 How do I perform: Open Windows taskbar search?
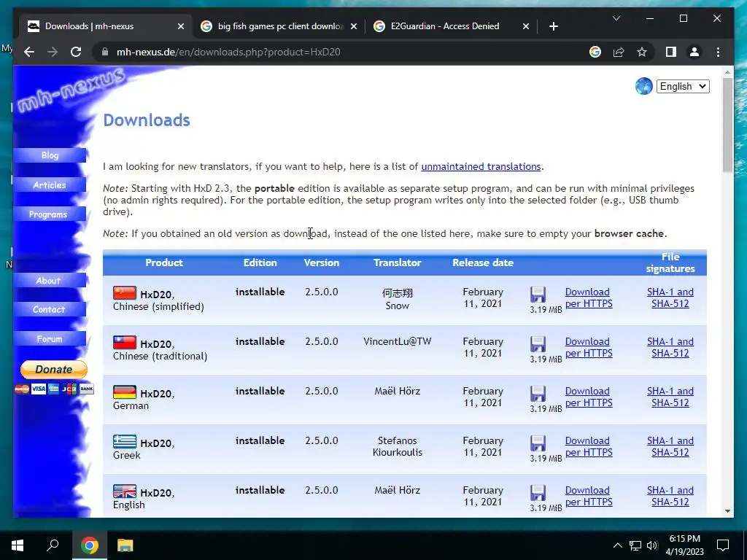53,545
